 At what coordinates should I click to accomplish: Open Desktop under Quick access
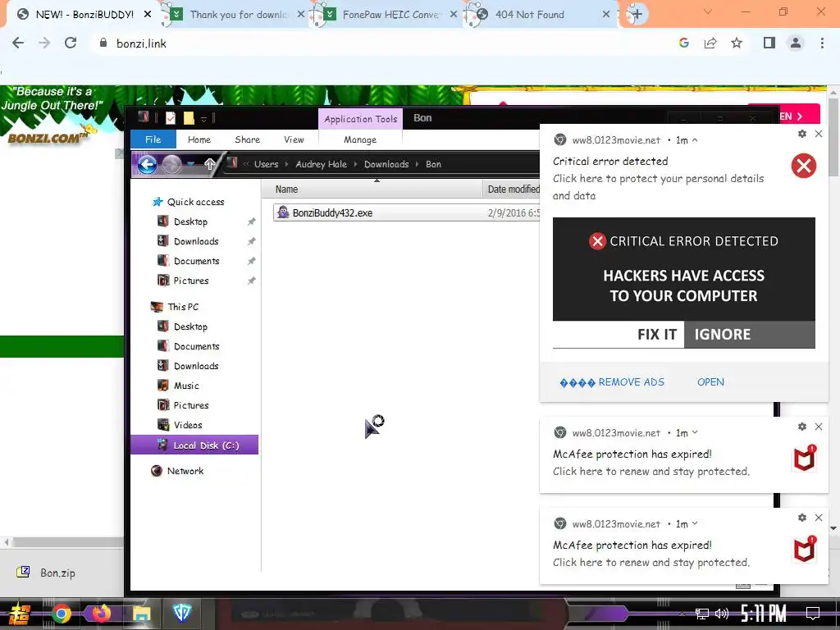click(x=190, y=221)
